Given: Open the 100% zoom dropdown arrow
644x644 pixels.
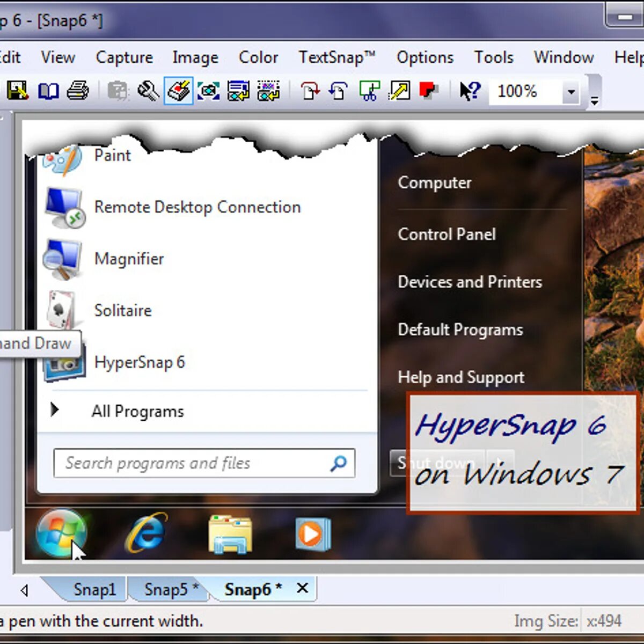Looking at the screenshot, I should pyautogui.click(x=571, y=92).
